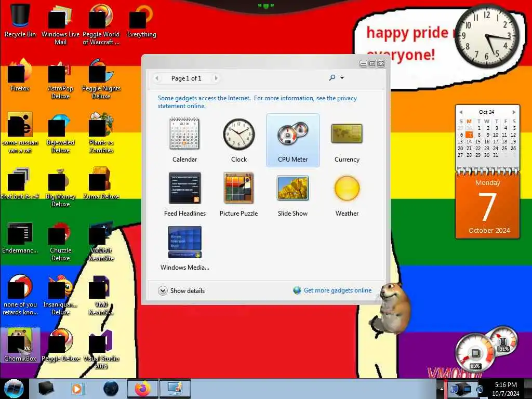The width and height of the screenshot is (532, 399).
Task: Select the CPU Meter gadget
Action: [293, 140]
